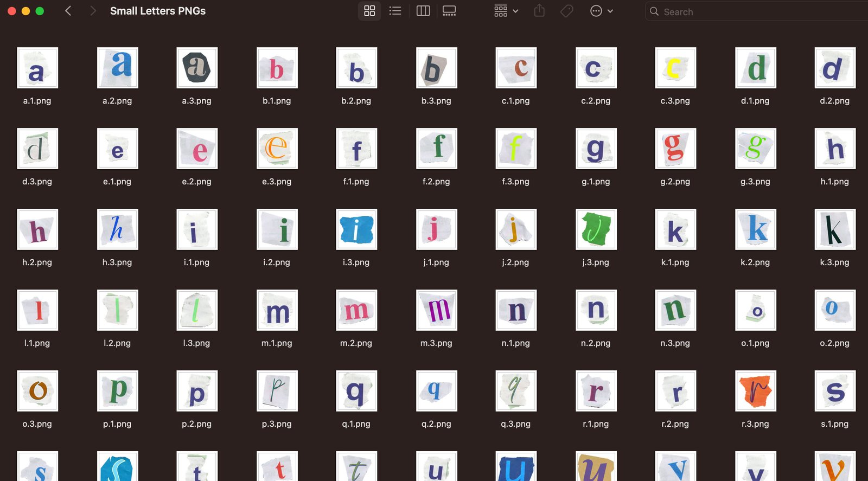Click the f.2.png filename label

436,182
